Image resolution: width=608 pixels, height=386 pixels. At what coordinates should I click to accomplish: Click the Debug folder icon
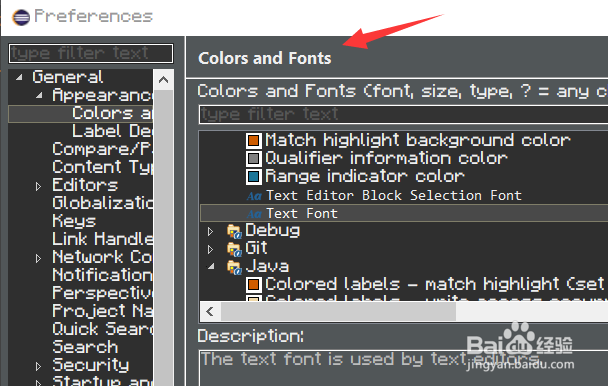tap(234, 231)
